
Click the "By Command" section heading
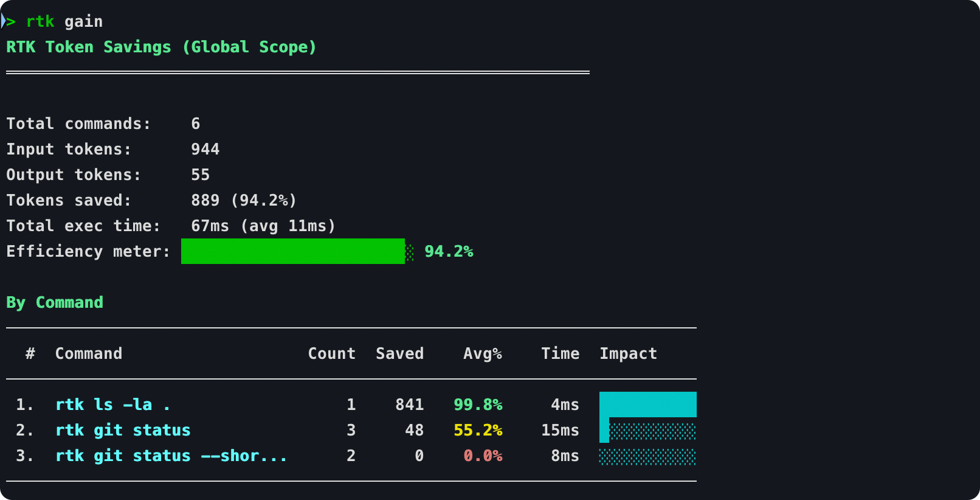pyautogui.click(x=55, y=302)
